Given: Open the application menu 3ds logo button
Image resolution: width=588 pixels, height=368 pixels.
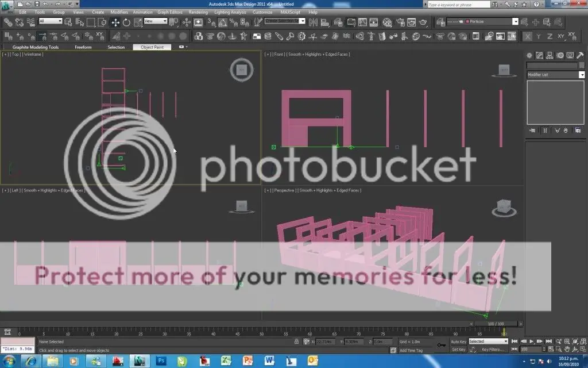Looking at the screenshot, I should click(7, 6).
